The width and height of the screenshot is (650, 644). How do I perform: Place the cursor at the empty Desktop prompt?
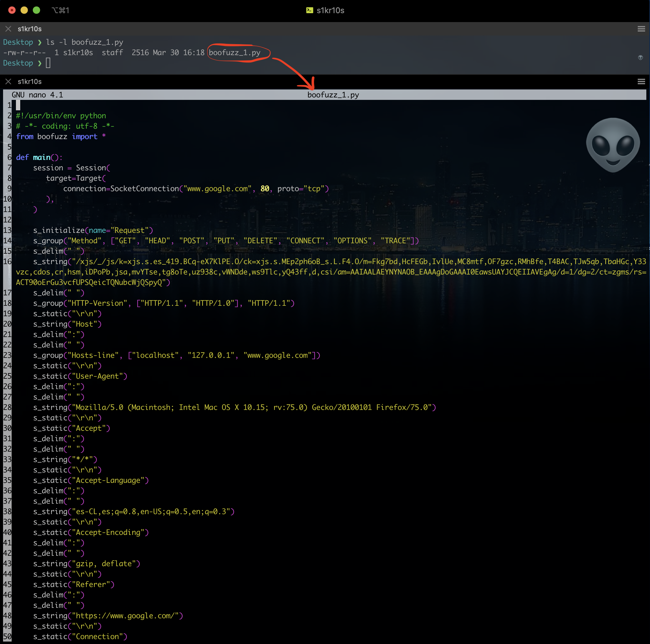pos(48,63)
